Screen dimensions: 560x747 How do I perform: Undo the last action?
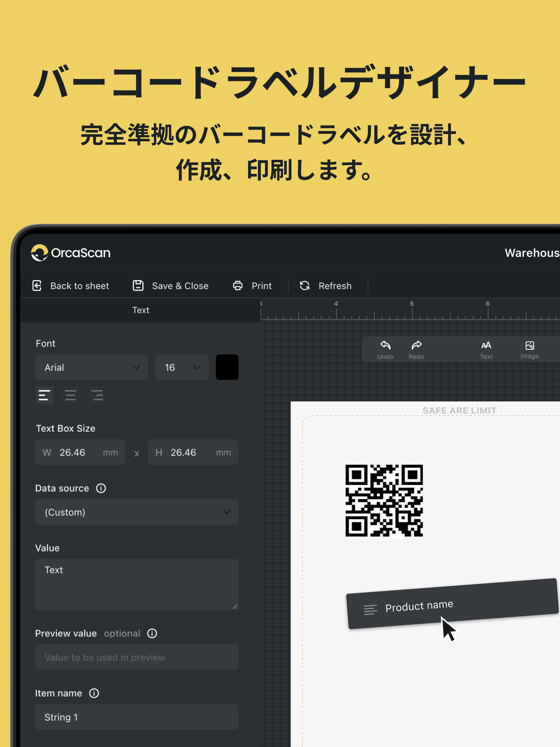pyautogui.click(x=385, y=350)
